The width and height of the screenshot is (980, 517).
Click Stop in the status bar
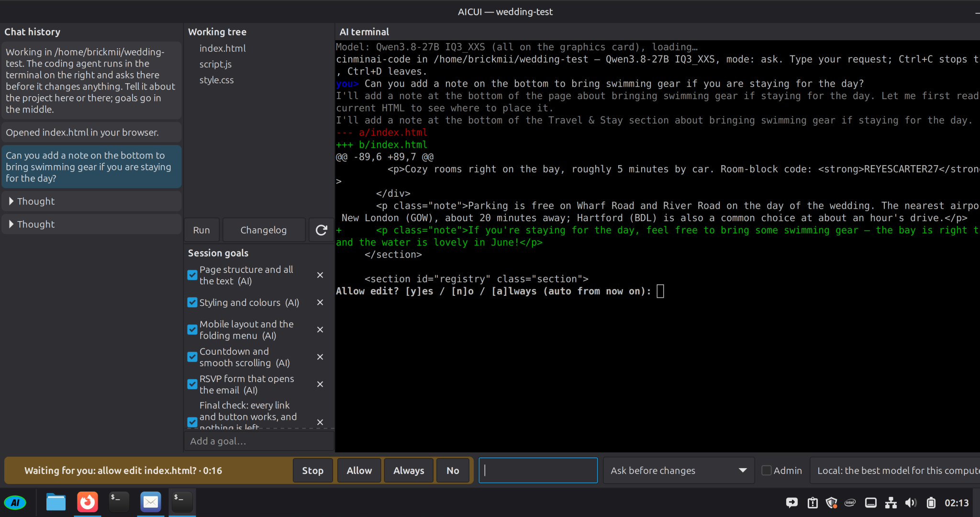313,471
